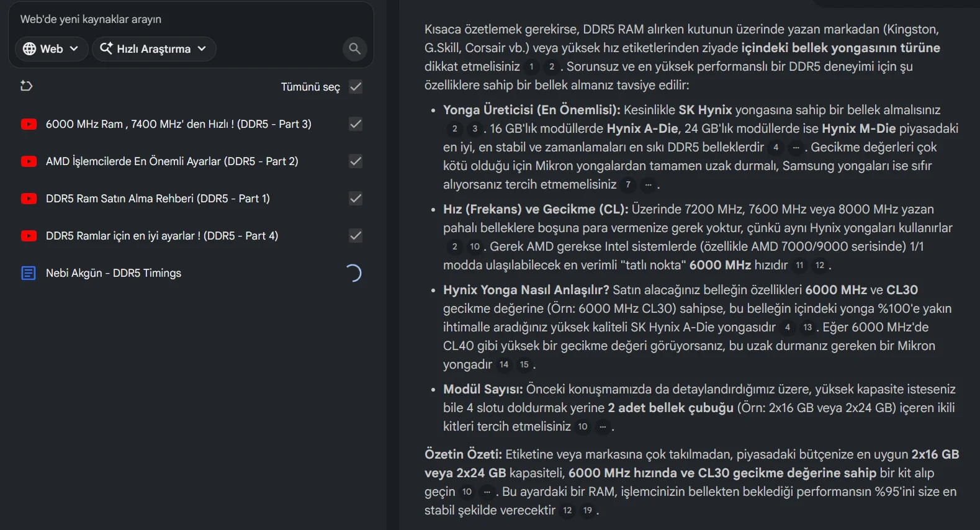Viewport: 980px width, 530px height.
Task: Open citation 12 after '6000 MHz hızıdır 11'
Action: tap(820, 266)
